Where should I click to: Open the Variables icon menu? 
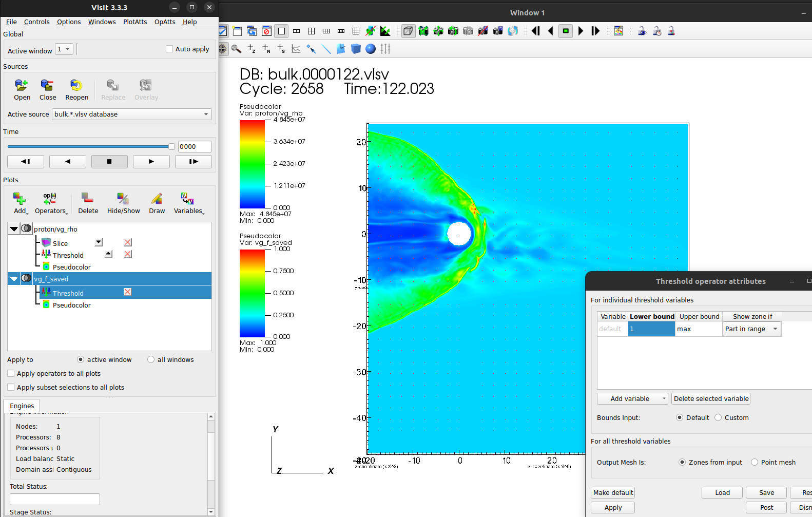point(188,199)
